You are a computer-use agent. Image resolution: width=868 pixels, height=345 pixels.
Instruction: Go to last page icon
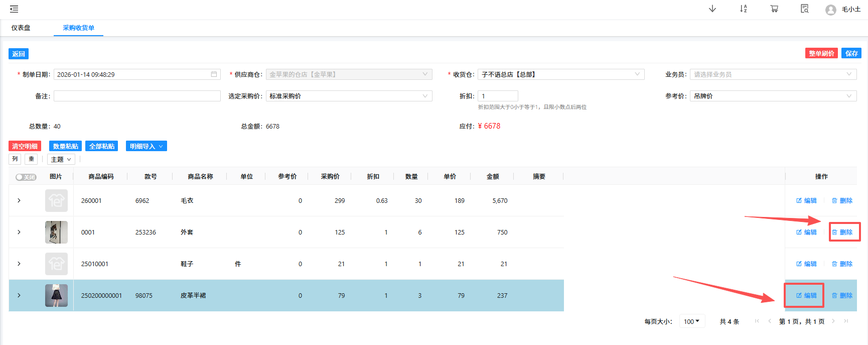pos(846,321)
